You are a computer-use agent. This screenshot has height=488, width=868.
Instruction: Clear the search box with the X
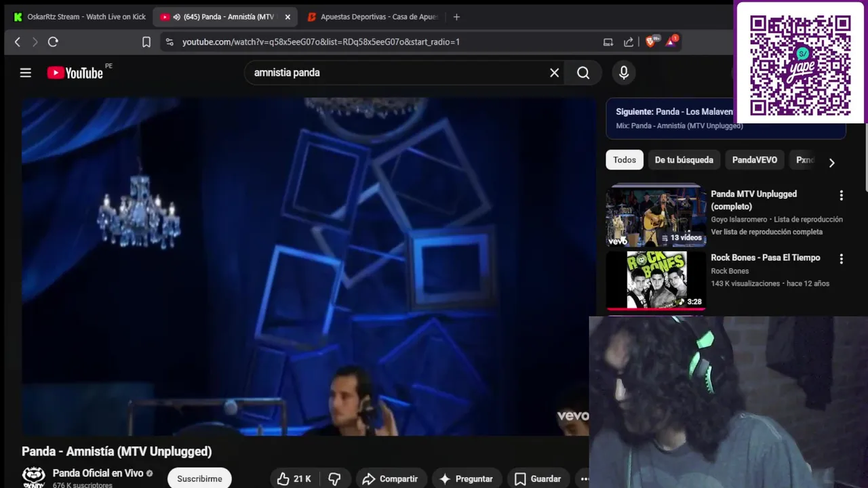click(554, 73)
